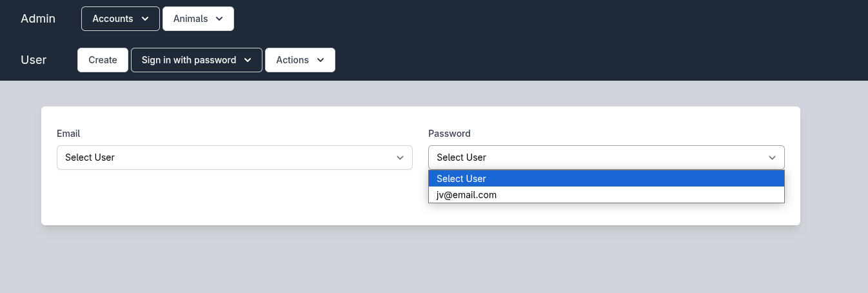The width and height of the screenshot is (868, 293).
Task: Click the chevron icon on Actions button
Action: click(x=321, y=60)
